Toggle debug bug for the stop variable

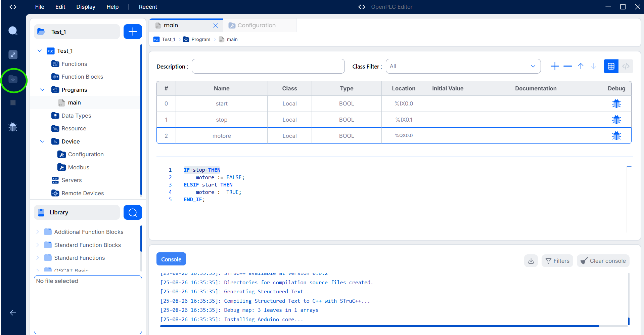(x=616, y=120)
